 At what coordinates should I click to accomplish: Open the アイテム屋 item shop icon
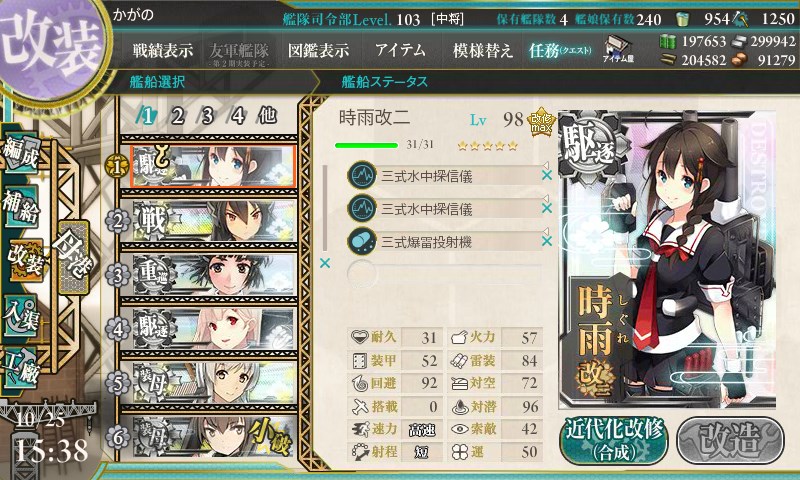point(618,49)
